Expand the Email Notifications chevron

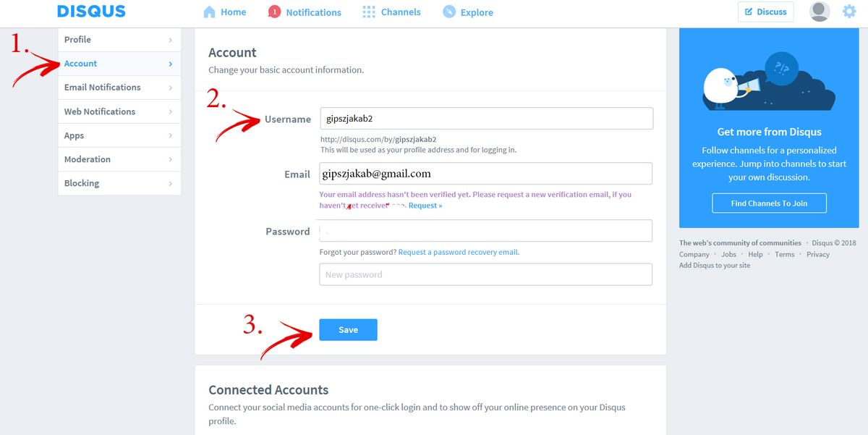(171, 88)
